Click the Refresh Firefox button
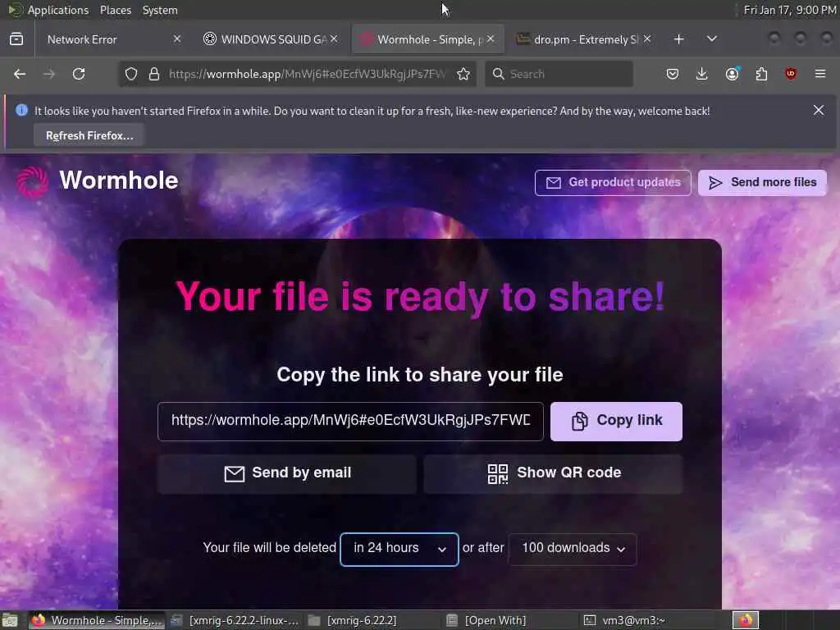 click(89, 135)
